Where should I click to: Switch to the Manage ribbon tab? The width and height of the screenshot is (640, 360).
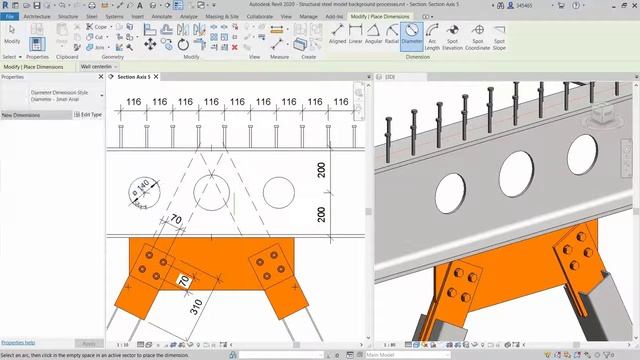pos(308,16)
